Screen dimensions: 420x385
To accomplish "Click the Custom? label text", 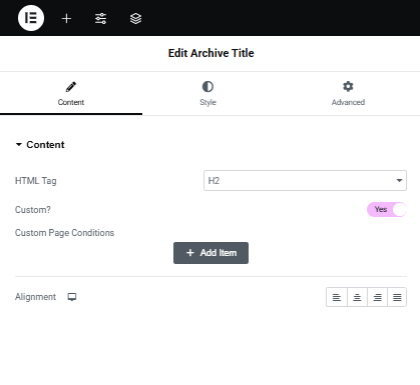I will [x=33, y=210].
